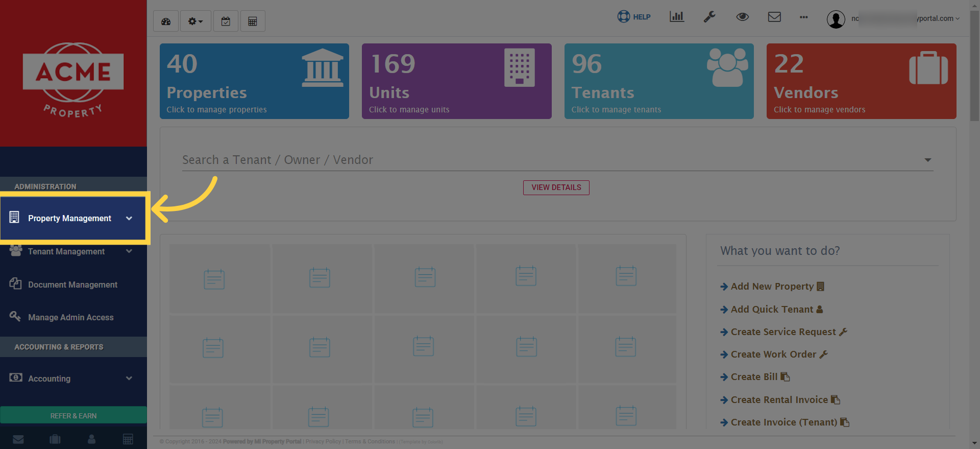Click the ACME Property logo
Image resolution: width=980 pixels, height=449 pixels.
coord(73,80)
